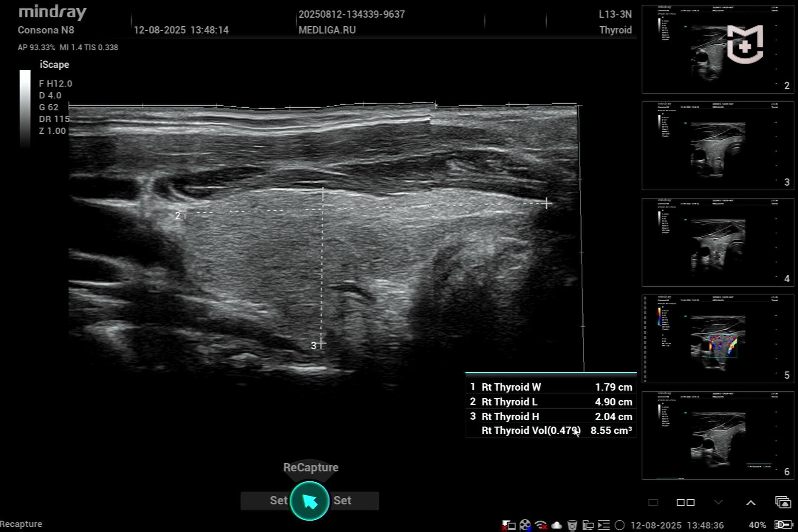The height and width of the screenshot is (532, 798).
Task: Click the Wi-Fi disconnected status icon
Action: point(541,525)
